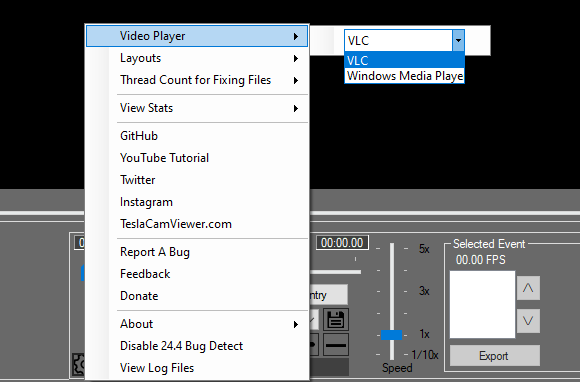This screenshot has height=382, width=580.
Task: Click the Export button
Action: tap(495, 356)
